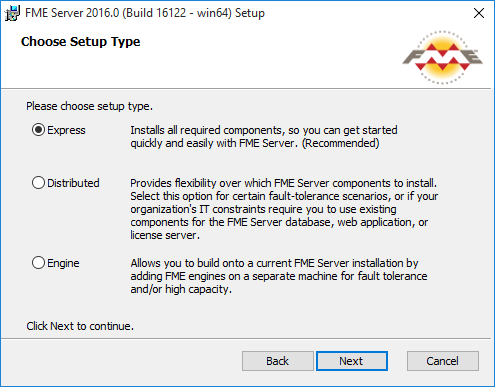495x387 pixels.
Task: Click the FME logo in the header
Action: click(x=442, y=57)
